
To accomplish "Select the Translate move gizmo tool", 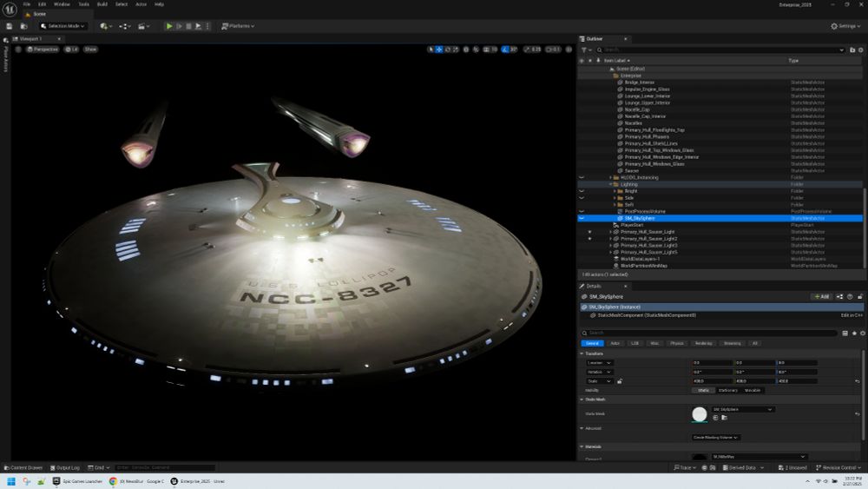I will [439, 50].
